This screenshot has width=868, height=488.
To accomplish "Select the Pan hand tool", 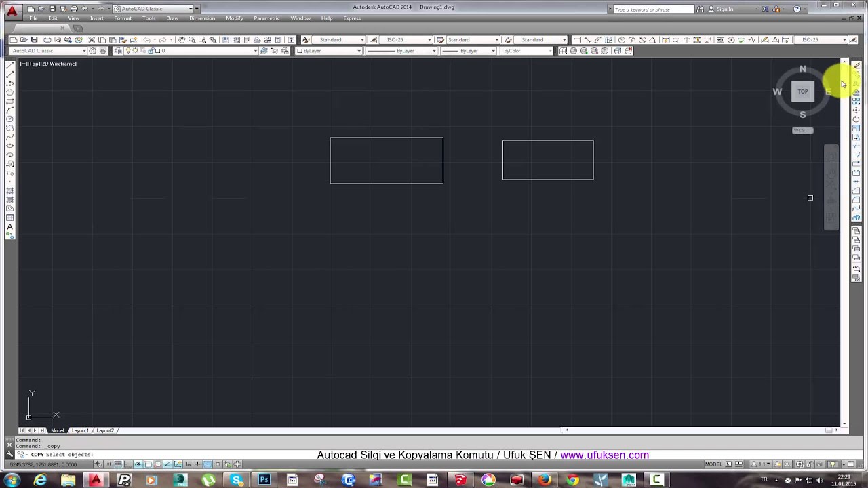I will click(182, 40).
